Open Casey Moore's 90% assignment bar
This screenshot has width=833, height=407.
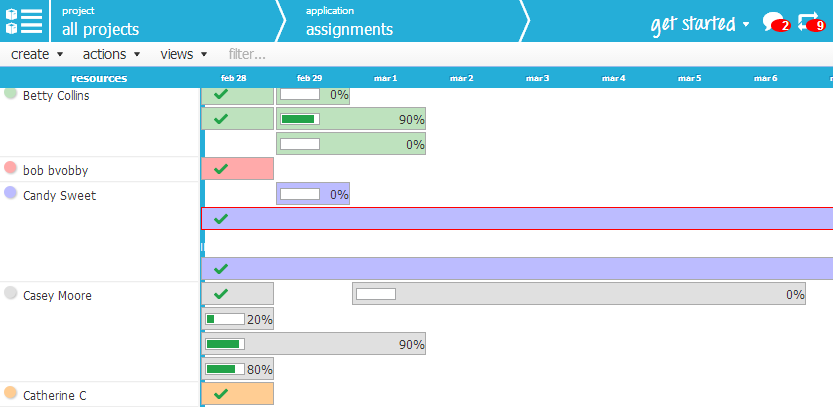tap(313, 344)
